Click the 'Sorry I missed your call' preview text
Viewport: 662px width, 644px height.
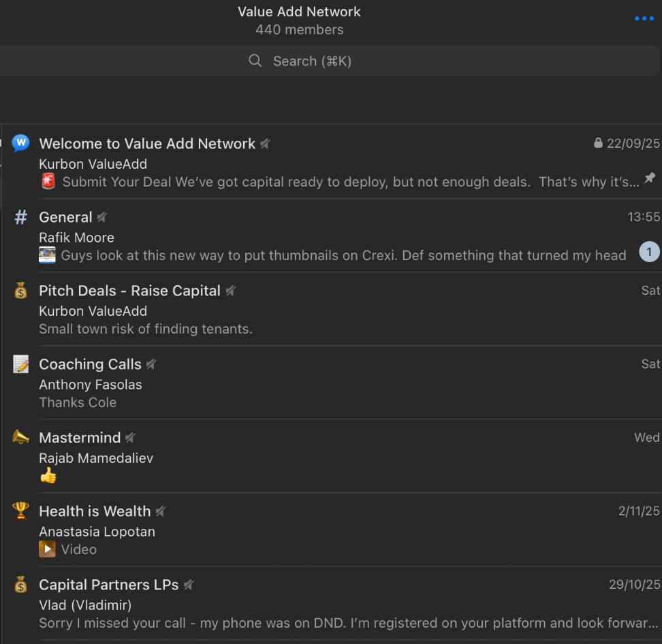(x=348, y=623)
